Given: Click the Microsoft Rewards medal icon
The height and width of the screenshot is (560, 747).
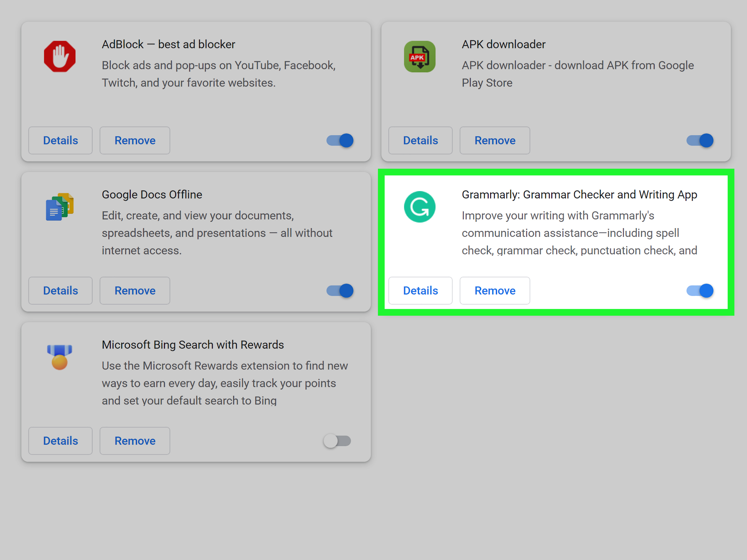Looking at the screenshot, I should pyautogui.click(x=60, y=357).
